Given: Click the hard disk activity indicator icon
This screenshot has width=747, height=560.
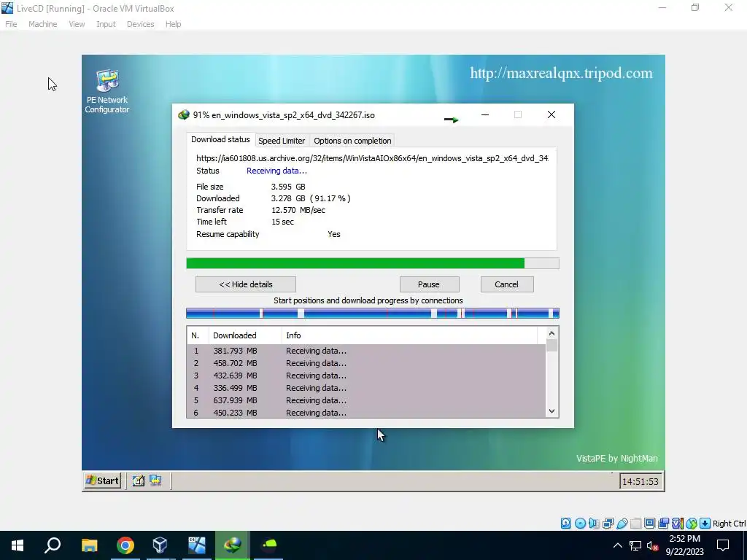Looking at the screenshot, I should (565, 524).
